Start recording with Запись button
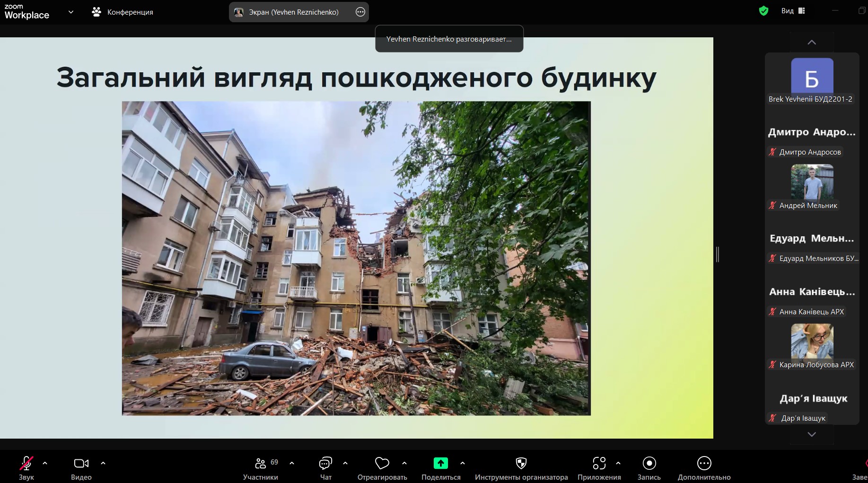This screenshot has width=868, height=483. (649, 468)
